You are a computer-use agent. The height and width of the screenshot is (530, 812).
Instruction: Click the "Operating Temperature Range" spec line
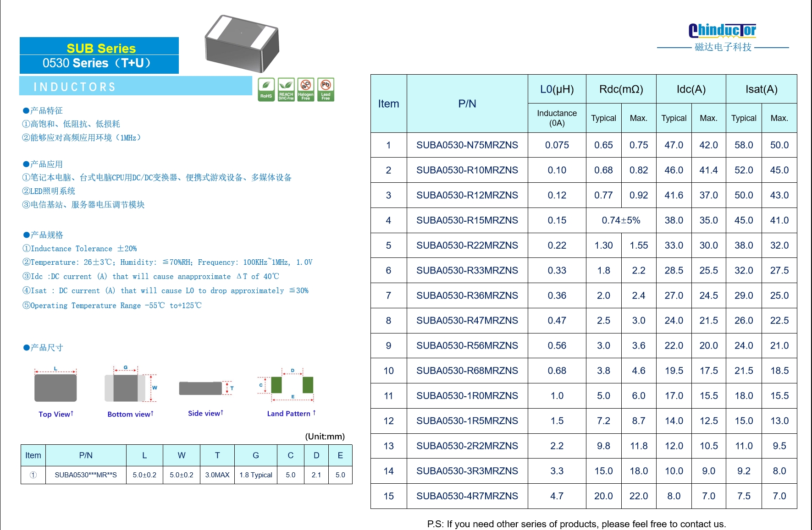pos(112,306)
